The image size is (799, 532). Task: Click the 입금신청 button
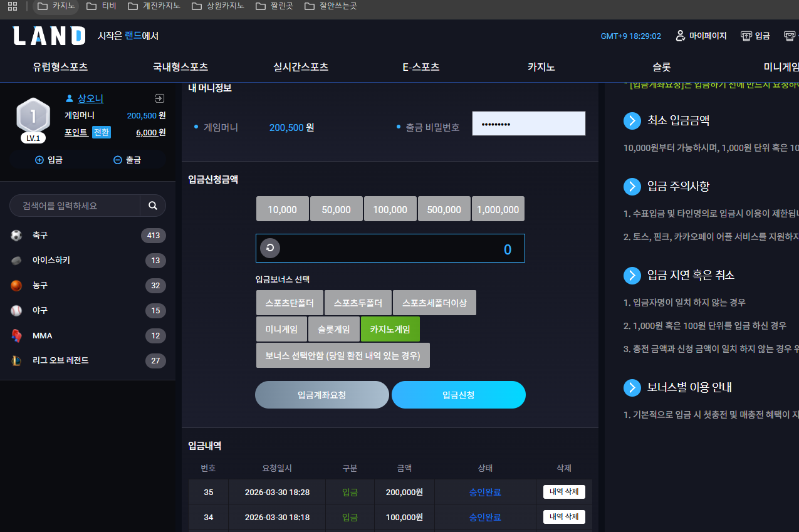459,395
